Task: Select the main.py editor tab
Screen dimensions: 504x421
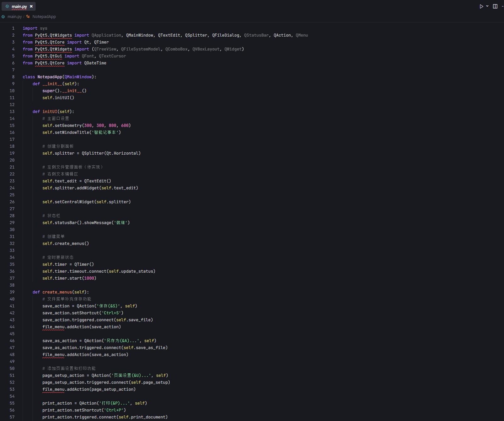Action: coord(19,6)
